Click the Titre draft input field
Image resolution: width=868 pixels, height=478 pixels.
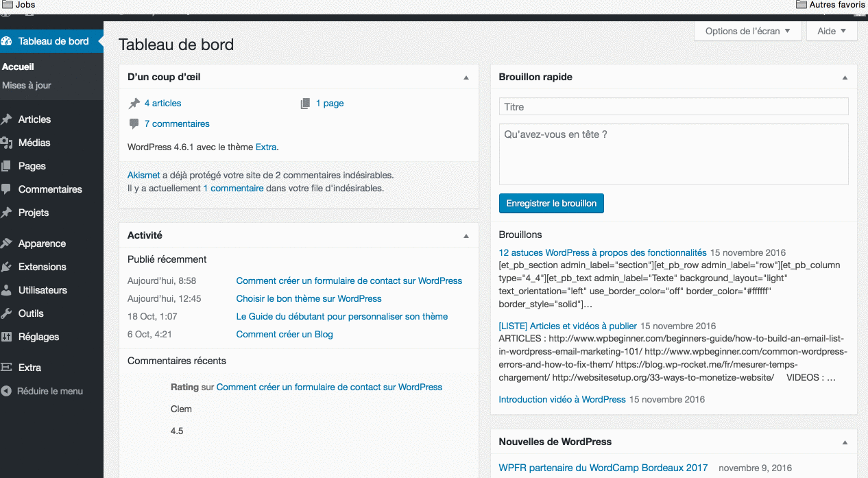[673, 107]
